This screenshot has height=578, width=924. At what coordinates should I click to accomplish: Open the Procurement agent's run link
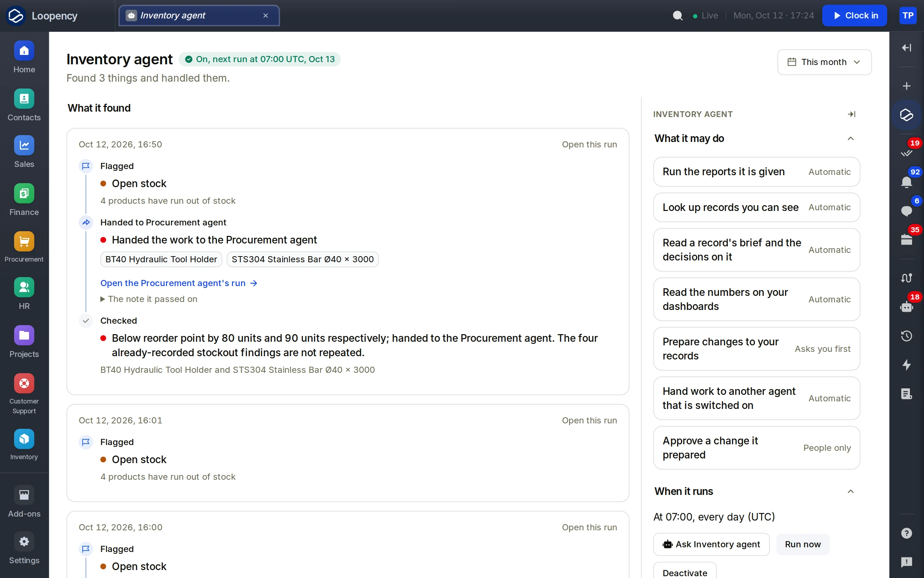(x=179, y=283)
